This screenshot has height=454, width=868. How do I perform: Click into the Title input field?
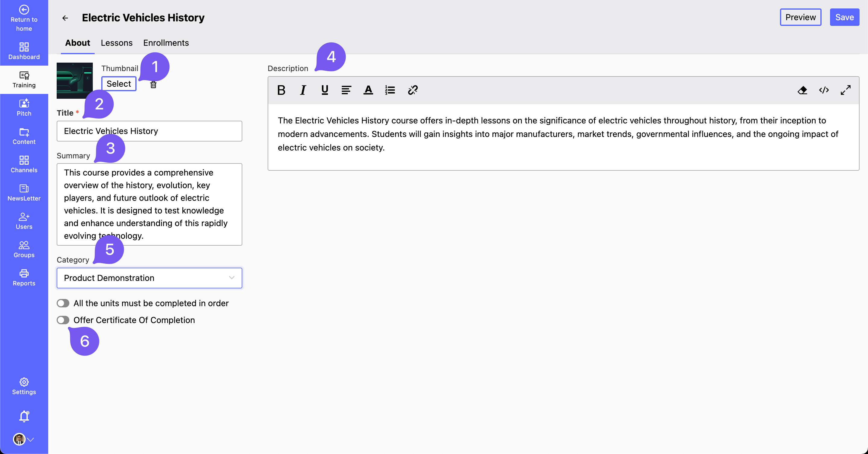(149, 131)
